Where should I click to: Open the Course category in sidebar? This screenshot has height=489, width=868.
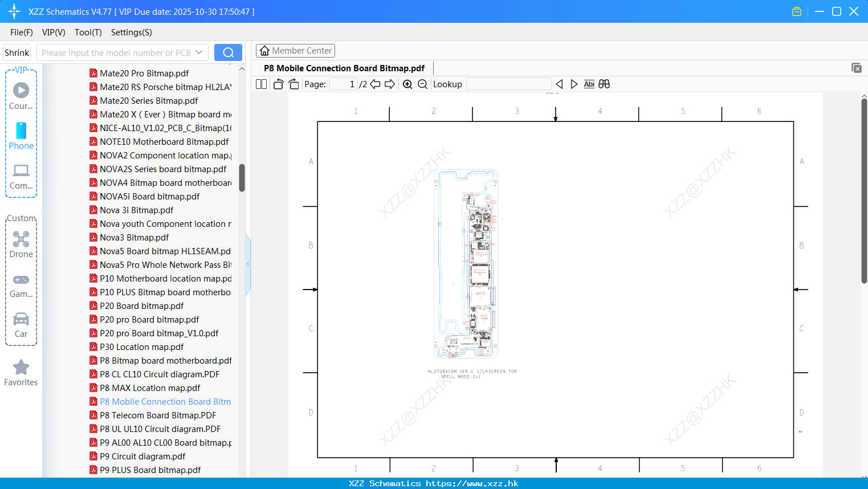click(21, 96)
